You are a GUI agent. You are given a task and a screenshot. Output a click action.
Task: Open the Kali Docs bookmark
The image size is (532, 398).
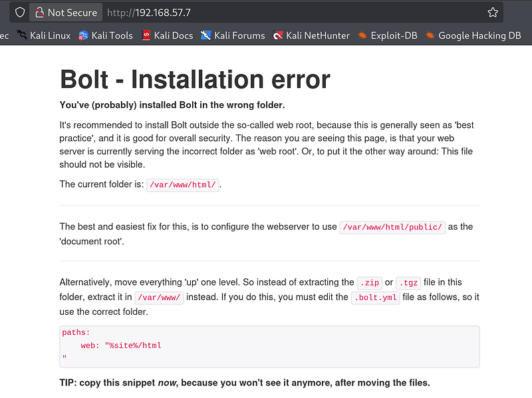pyautogui.click(x=167, y=35)
